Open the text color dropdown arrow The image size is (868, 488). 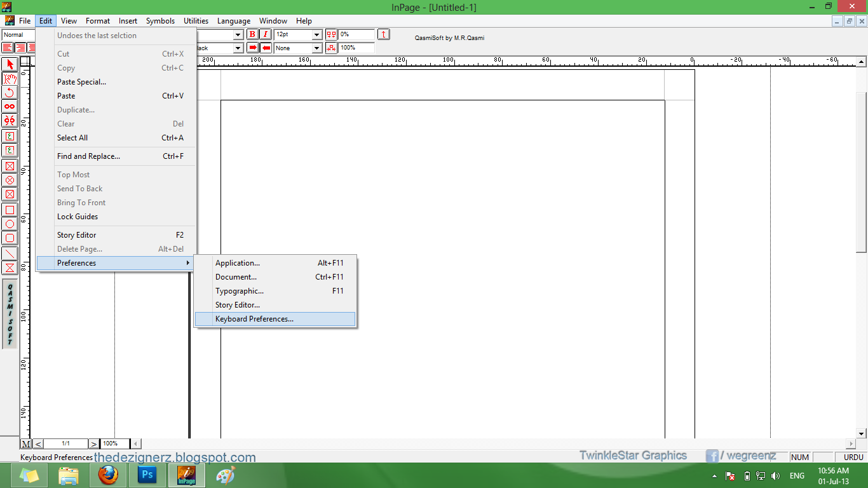pos(239,48)
